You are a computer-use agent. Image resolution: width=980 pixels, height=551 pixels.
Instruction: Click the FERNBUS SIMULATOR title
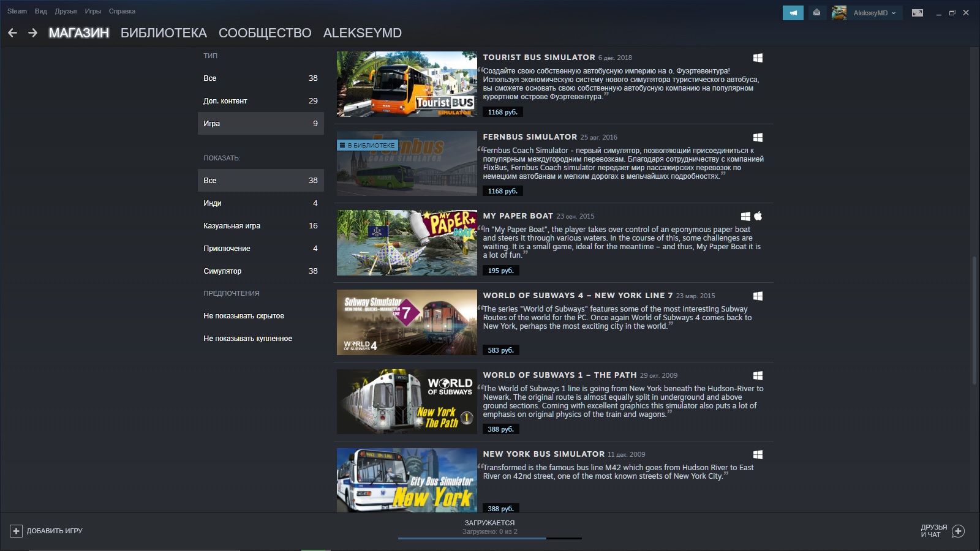pyautogui.click(x=530, y=137)
